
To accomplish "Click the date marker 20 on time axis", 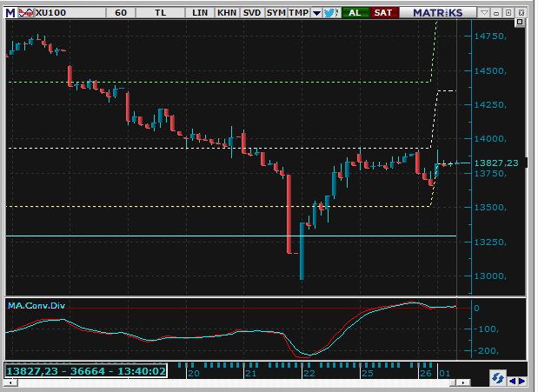I will (194, 374).
